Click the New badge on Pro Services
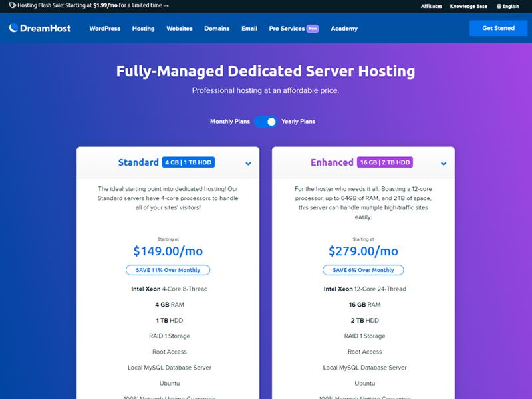 tap(313, 29)
